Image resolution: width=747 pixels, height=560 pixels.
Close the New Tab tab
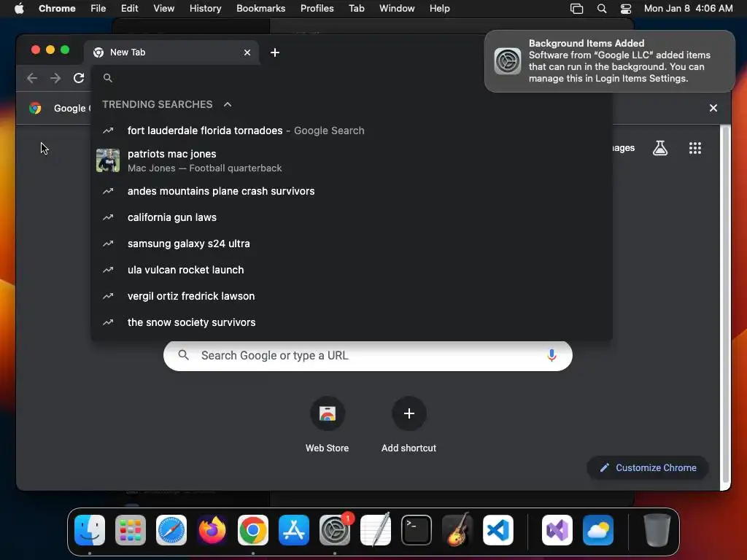click(247, 52)
